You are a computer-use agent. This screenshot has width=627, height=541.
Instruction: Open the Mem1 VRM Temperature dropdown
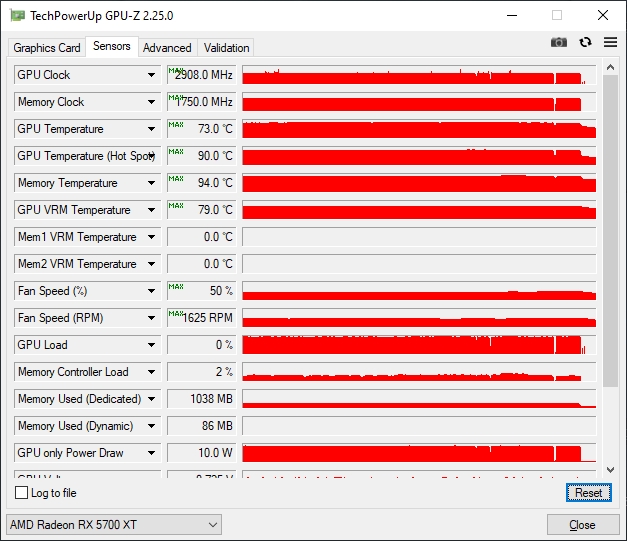click(x=151, y=237)
